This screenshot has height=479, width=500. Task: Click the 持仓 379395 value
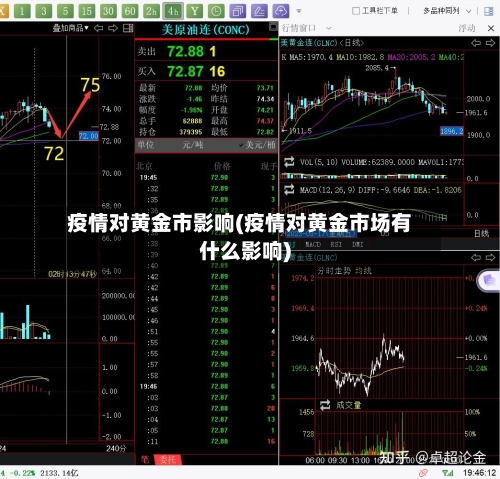tap(190, 132)
